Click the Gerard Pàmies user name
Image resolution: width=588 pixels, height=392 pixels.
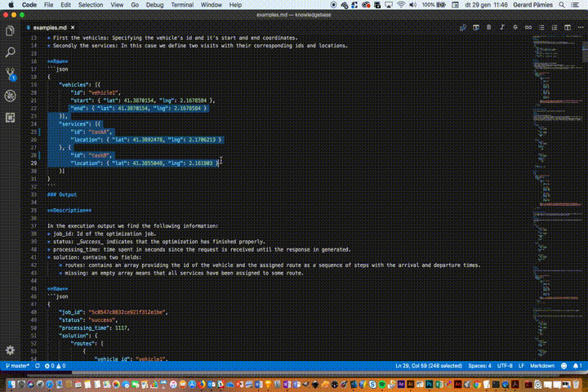532,5
